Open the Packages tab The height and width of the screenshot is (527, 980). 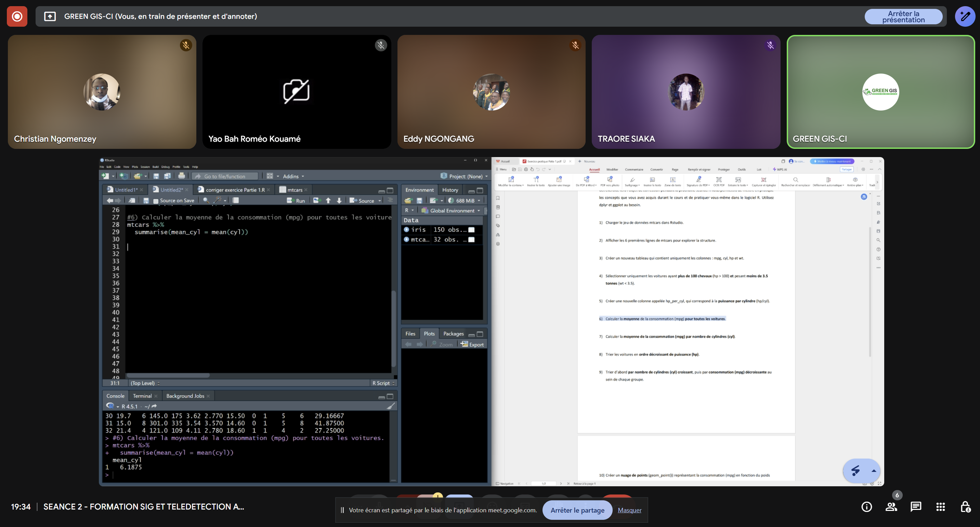pos(453,334)
